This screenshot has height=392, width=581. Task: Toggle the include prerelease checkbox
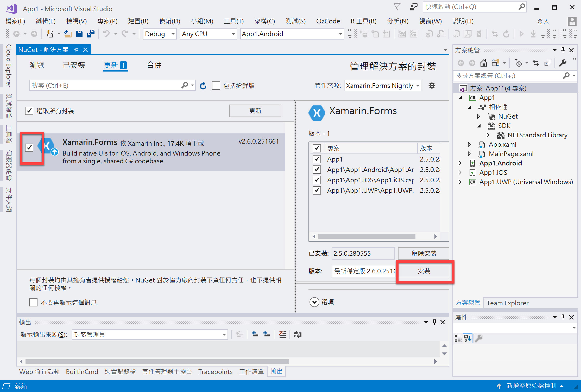[x=216, y=86]
